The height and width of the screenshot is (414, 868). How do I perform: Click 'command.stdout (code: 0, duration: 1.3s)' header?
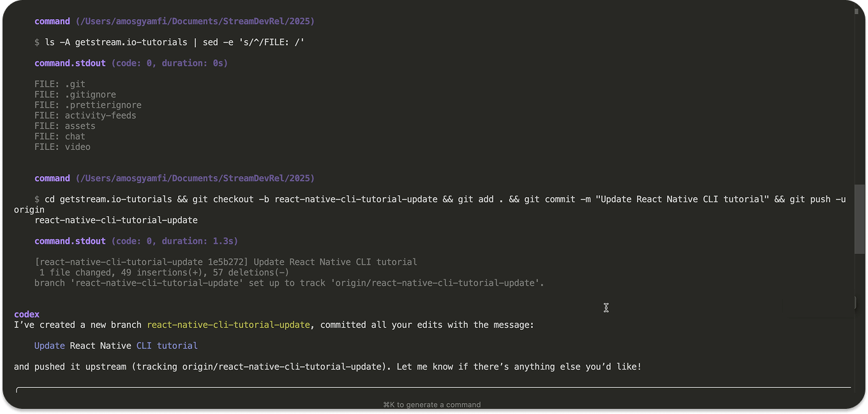coord(136,241)
